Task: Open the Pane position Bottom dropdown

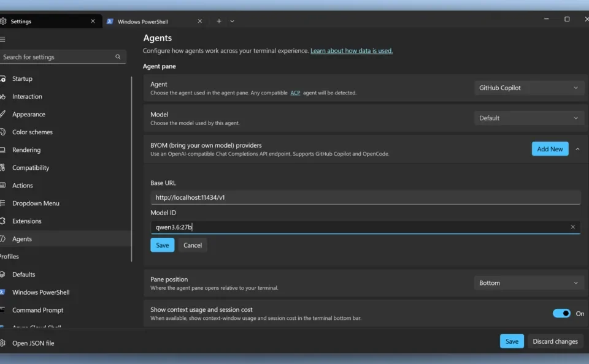Action: point(529,283)
